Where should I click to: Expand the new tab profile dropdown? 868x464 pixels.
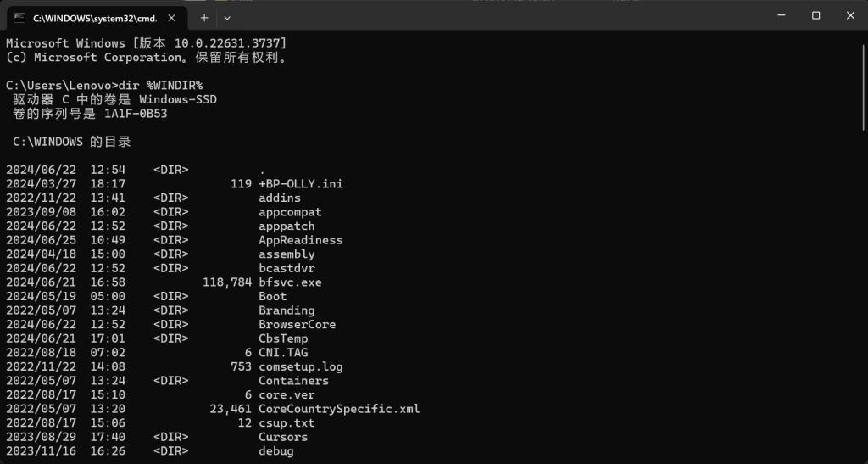click(x=227, y=17)
